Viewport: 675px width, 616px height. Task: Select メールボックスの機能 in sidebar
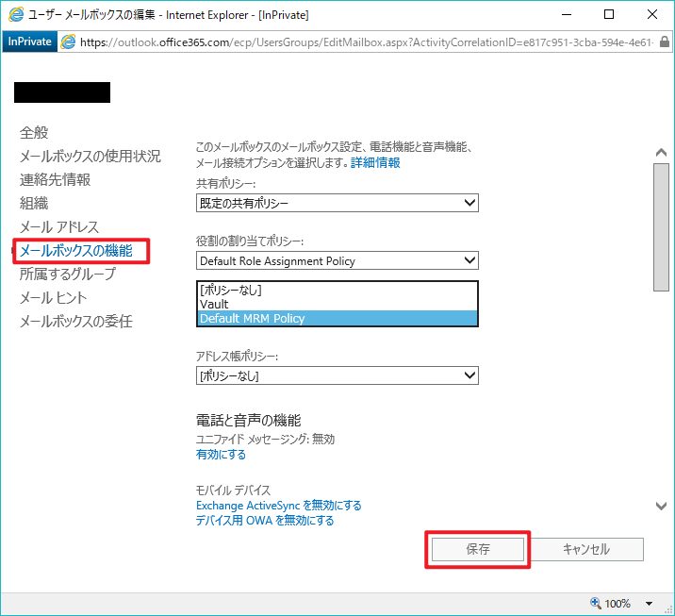click(76, 250)
